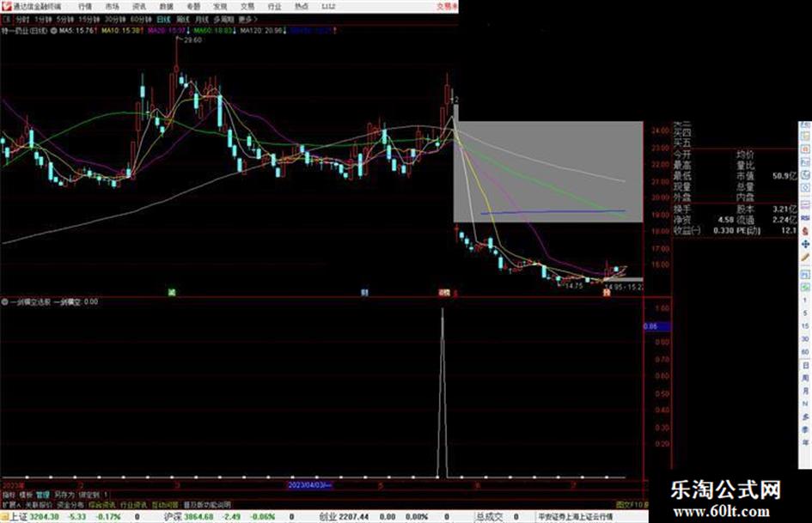Select the pencil drawing tool icon
812x523 pixels.
[805, 258]
